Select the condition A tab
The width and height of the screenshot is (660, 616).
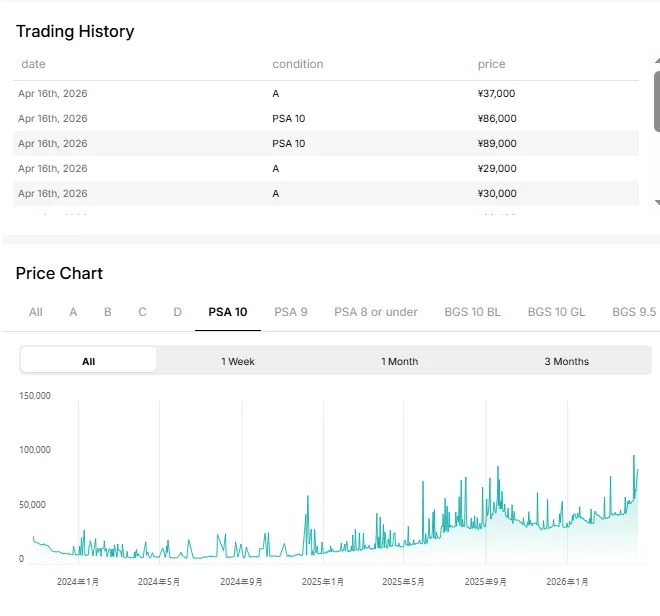73,312
